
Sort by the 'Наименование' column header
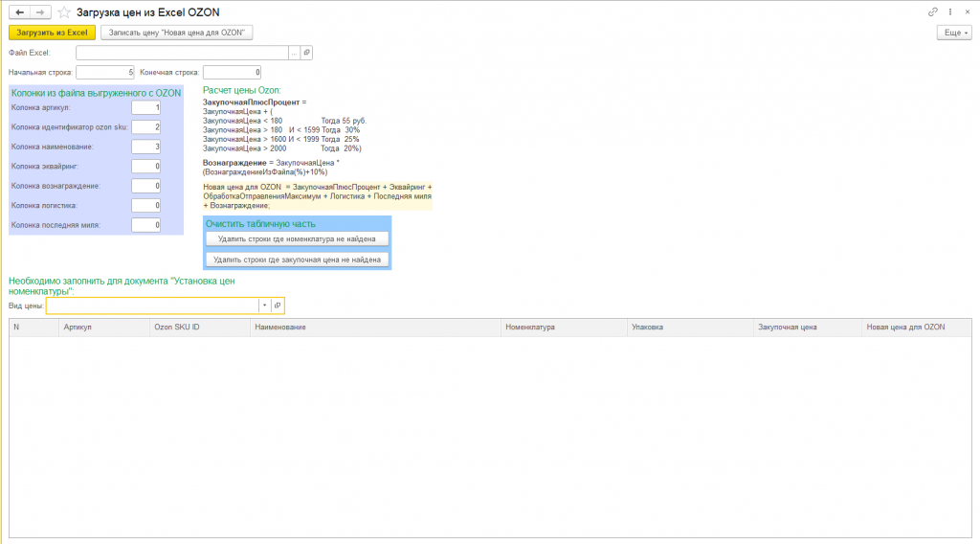pyautogui.click(x=375, y=327)
